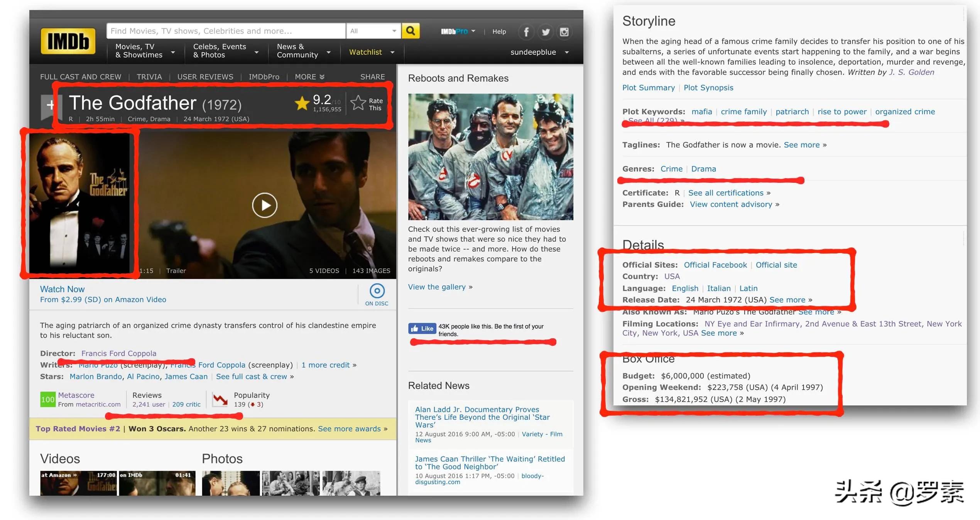Click the SHARE option

pyautogui.click(x=372, y=77)
